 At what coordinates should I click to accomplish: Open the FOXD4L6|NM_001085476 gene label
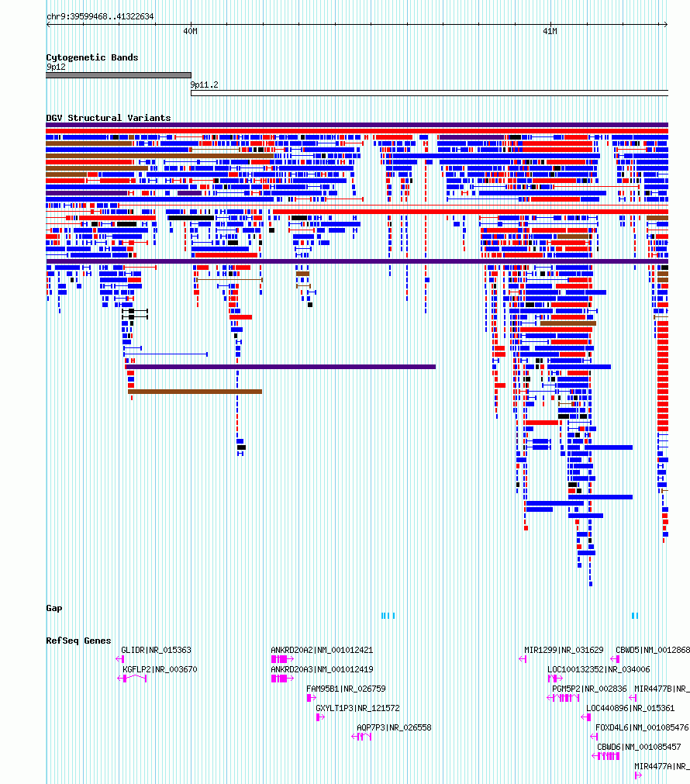pos(643,728)
